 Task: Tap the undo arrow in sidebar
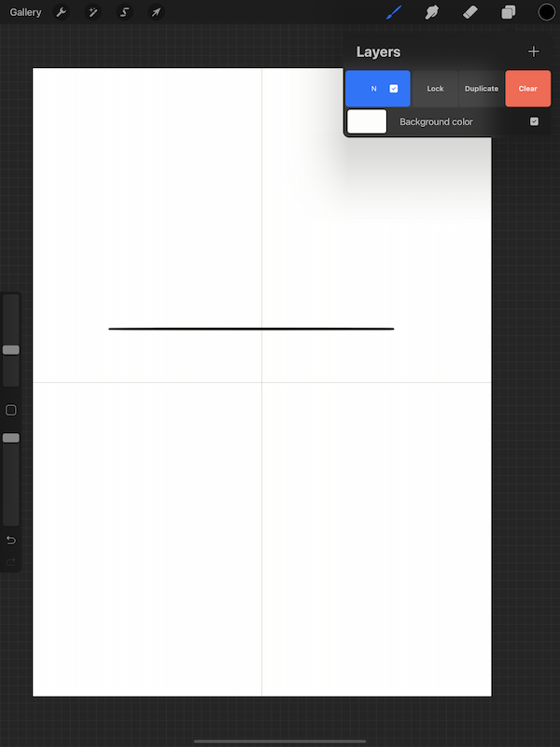click(11, 541)
